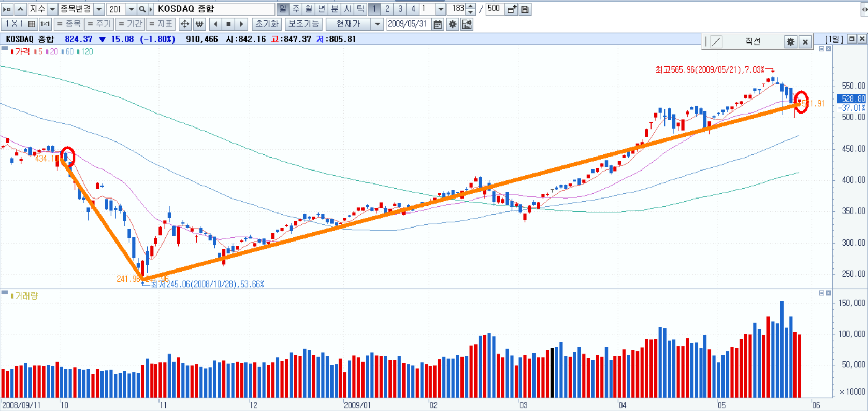Click the 201 code input field
The width and height of the screenshot is (868, 411).
pyautogui.click(x=117, y=9)
